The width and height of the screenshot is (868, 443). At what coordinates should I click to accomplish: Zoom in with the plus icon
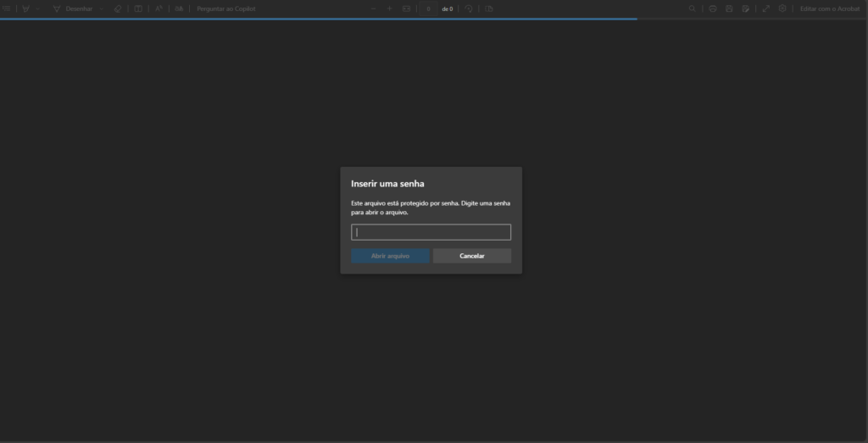(390, 8)
